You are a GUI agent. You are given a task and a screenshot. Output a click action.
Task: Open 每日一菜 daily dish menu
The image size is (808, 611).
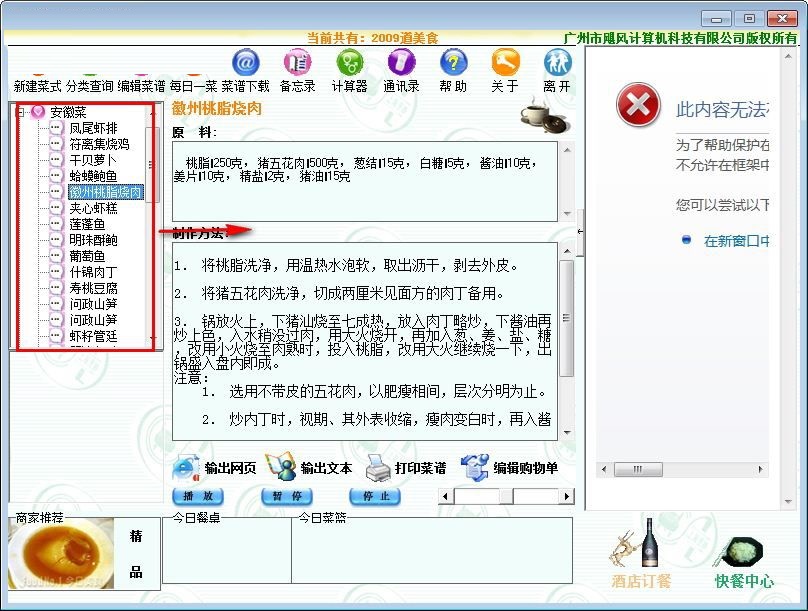pyautogui.click(x=194, y=86)
